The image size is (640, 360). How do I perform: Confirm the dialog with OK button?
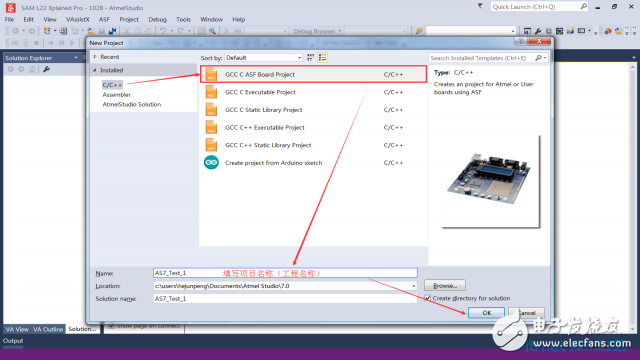tap(486, 313)
